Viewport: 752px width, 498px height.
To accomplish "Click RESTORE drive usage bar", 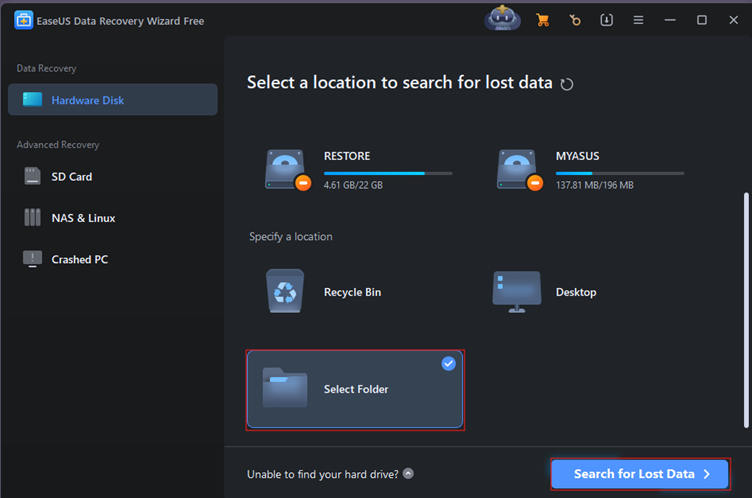I will click(x=387, y=173).
